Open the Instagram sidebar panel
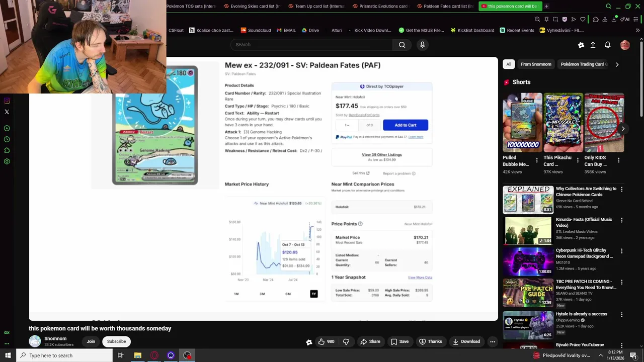The image size is (644, 362). (7, 101)
